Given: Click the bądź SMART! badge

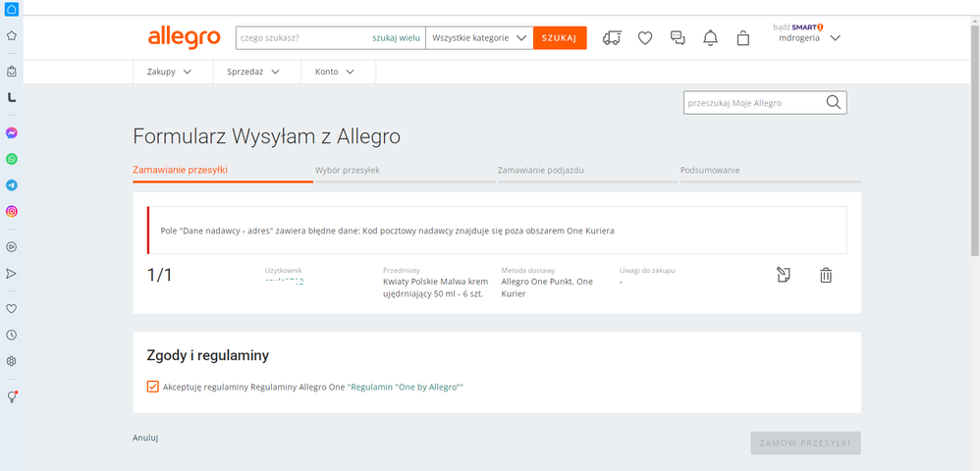Looking at the screenshot, I should click(x=798, y=26).
